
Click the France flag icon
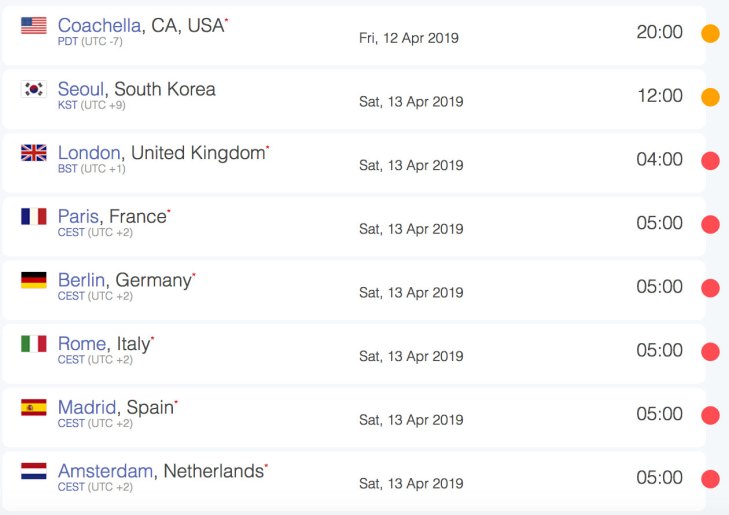pos(34,216)
